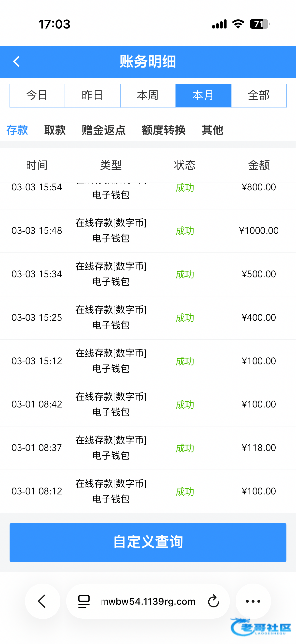Reload the page with the refresh icon
Screen dimensions: 296x644
(x=213, y=601)
